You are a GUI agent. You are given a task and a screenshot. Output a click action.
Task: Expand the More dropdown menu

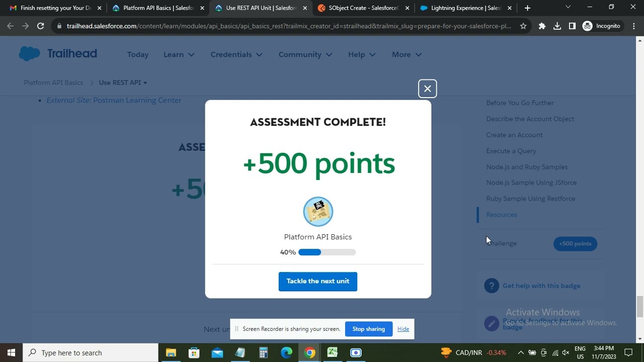[407, 54]
